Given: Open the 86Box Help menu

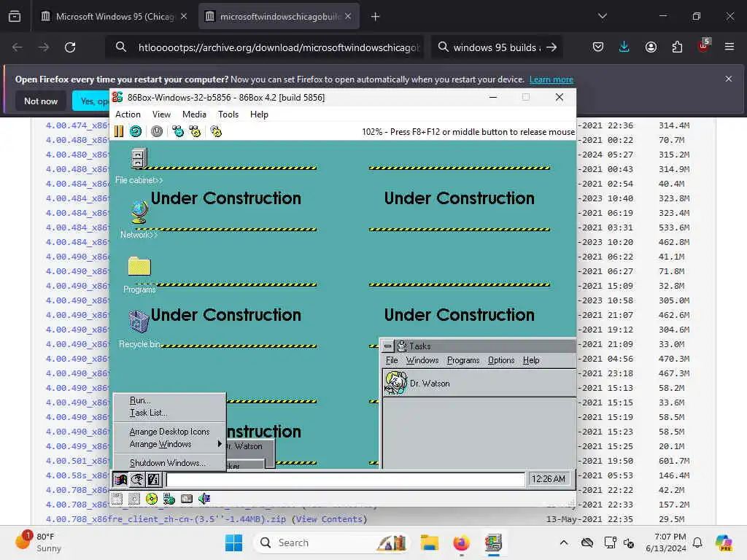Looking at the screenshot, I should [x=259, y=114].
